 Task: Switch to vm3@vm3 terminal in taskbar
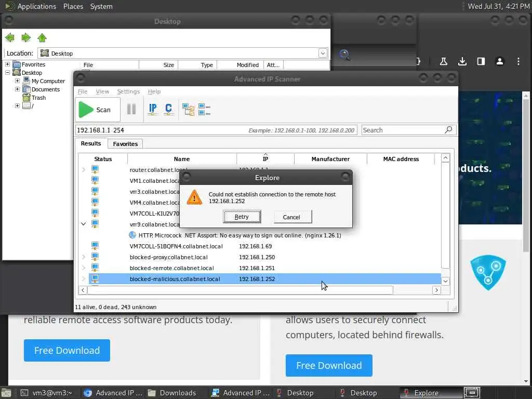(x=47, y=393)
